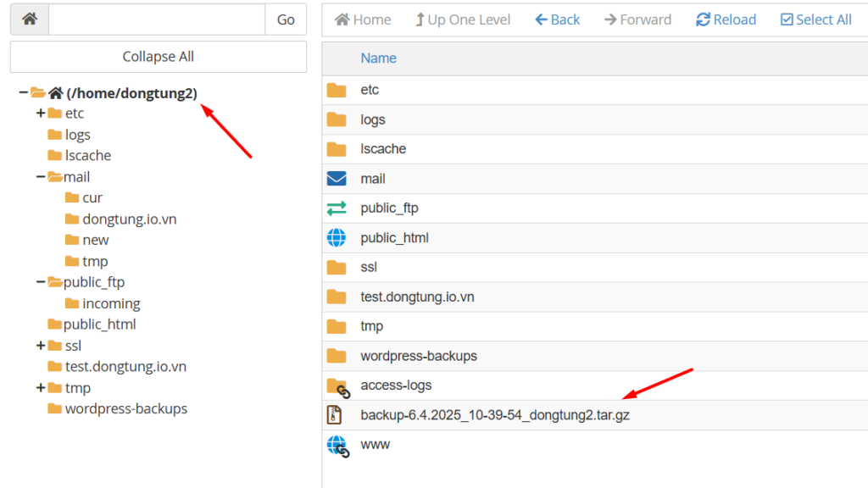868x488 pixels.
Task: Select tmp folder under mail
Action: pos(95,261)
